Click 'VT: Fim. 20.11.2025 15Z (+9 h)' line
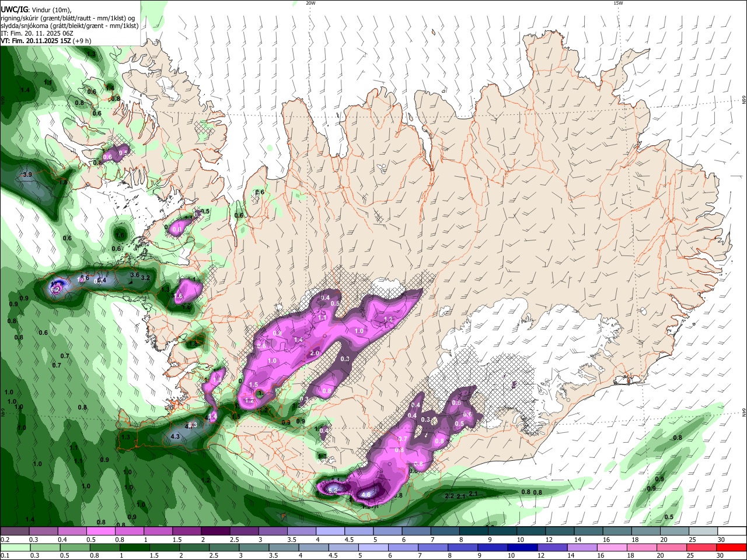747x560 pixels. (46, 41)
